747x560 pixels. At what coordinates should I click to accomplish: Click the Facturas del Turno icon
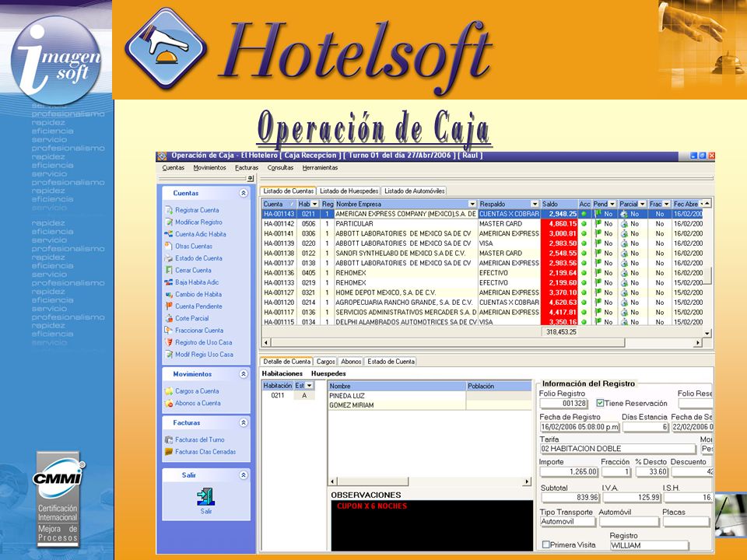[x=169, y=439]
